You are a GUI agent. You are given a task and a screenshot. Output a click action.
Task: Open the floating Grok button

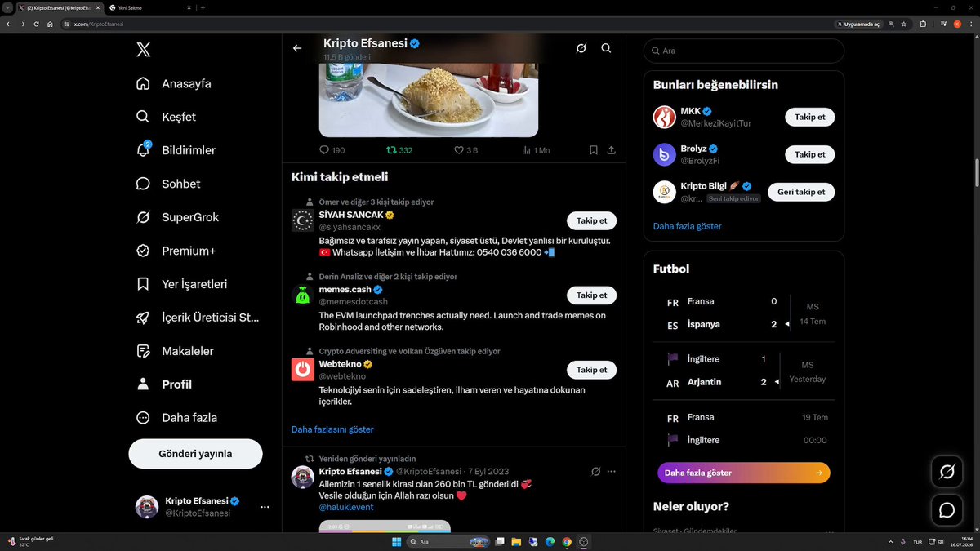click(947, 471)
